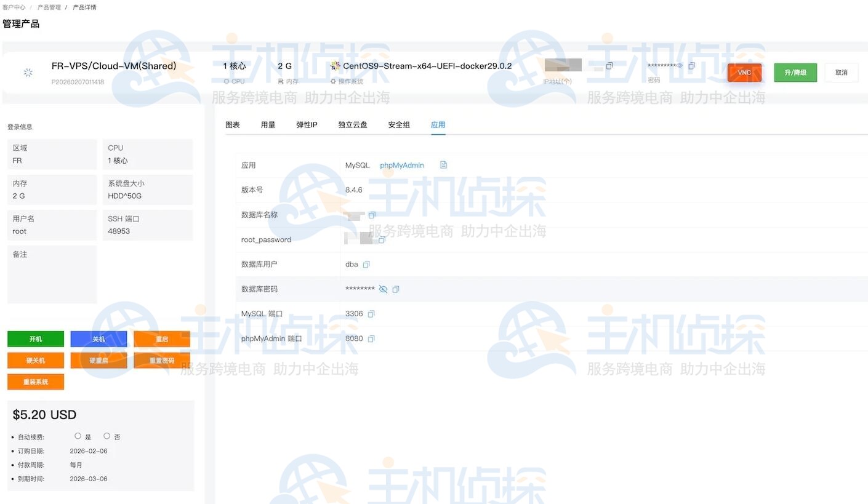Select 是 for 自动续费 auto-renewal
Viewport: 868px width, 504px height.
pos(78,436)
